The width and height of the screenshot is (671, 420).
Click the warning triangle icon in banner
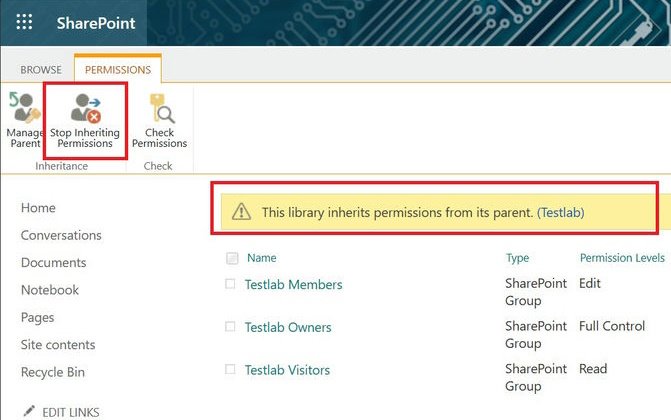pyautogui.click(x=241, y=212)
